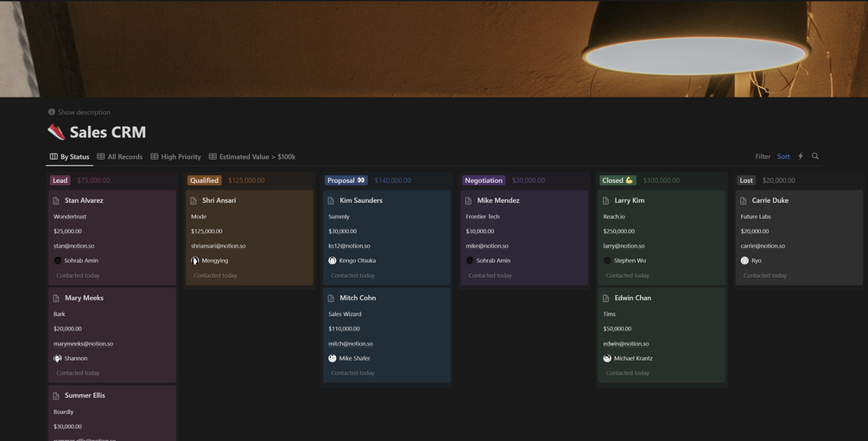
Task: Click the $110,000.00 value on Mitch Cohn
Action: (344, 329)
